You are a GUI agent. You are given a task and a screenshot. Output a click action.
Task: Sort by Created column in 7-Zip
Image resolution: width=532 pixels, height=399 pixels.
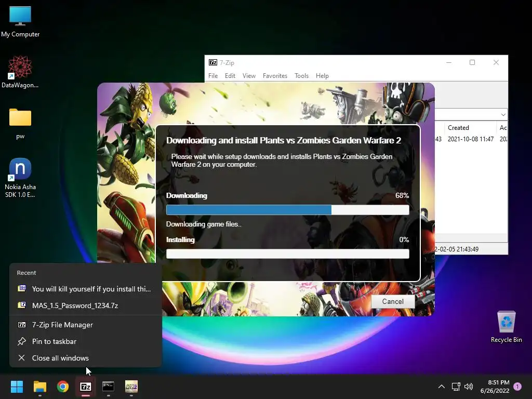tap(471, 128)
